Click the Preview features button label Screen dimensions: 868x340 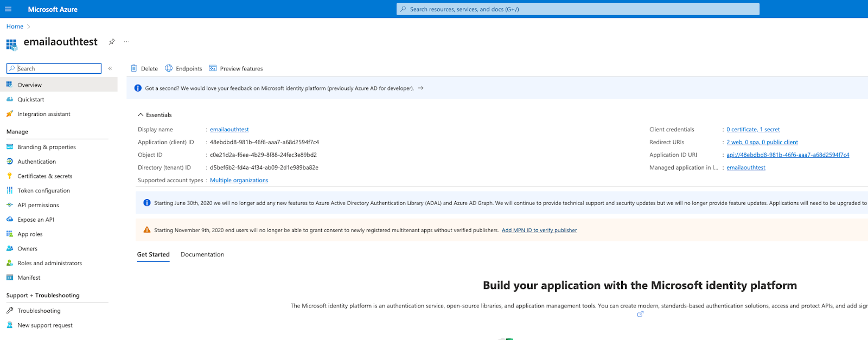click(241, 69)
